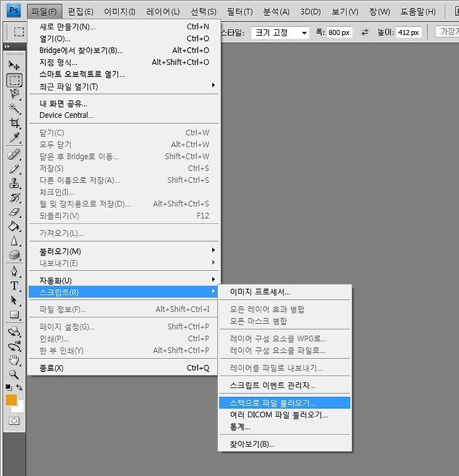This screenshot has width=459, height=476.
Task: Open the 3D(D) menu
Action: coord(310,12)
